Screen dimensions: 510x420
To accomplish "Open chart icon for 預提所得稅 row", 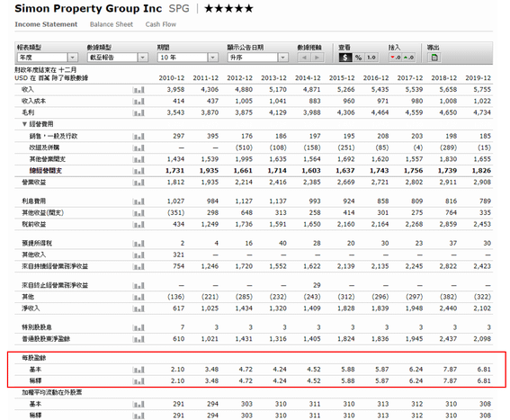I will 139,244.
